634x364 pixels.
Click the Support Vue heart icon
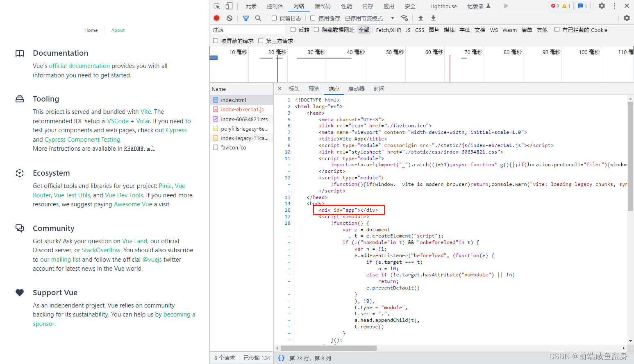[20, 292]
